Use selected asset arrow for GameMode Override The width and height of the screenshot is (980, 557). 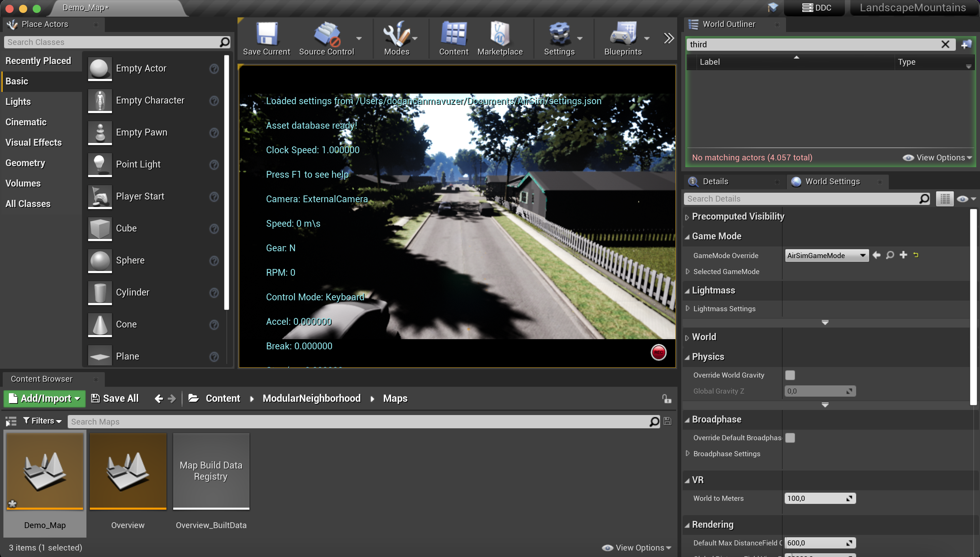(877, 255)
